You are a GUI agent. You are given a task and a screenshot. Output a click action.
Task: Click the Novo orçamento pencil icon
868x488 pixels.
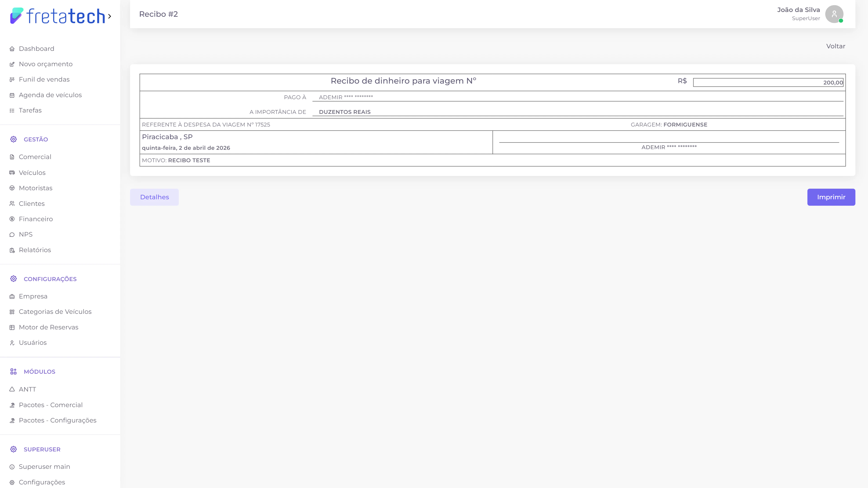pos(12,64)
